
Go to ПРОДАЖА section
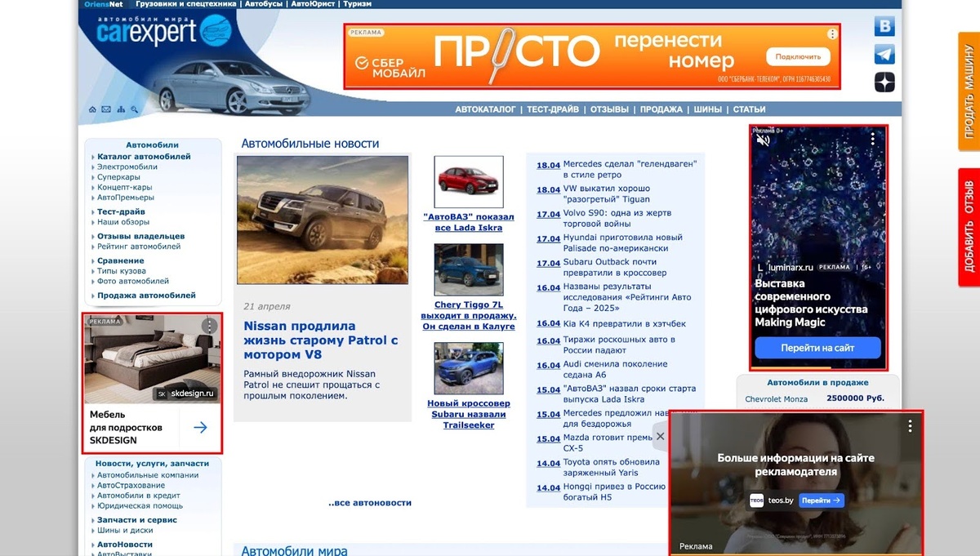[x=661, y=109]
